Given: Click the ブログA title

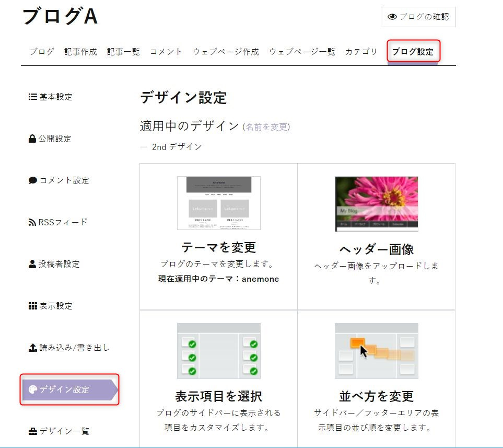Looking at the screenshot, I should point(60,16).
